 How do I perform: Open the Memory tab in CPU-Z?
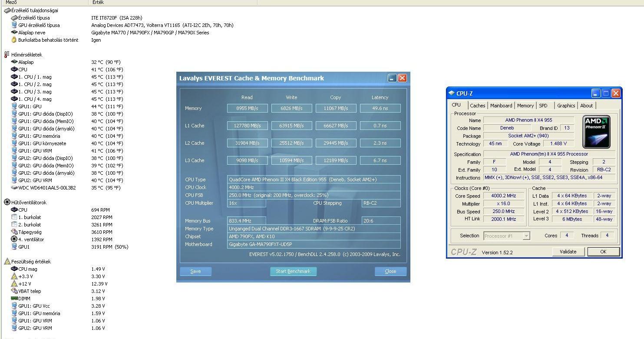tap(525, 106)
